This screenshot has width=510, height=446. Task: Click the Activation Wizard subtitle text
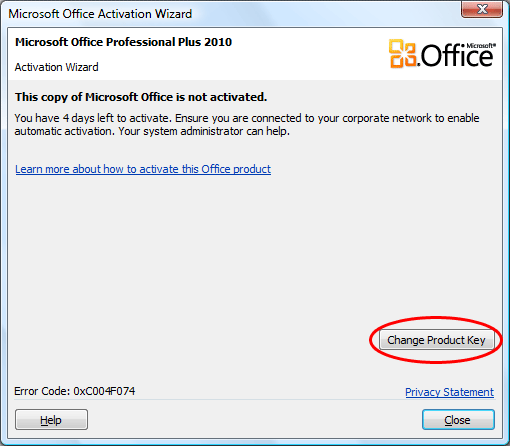coord(56,67)
